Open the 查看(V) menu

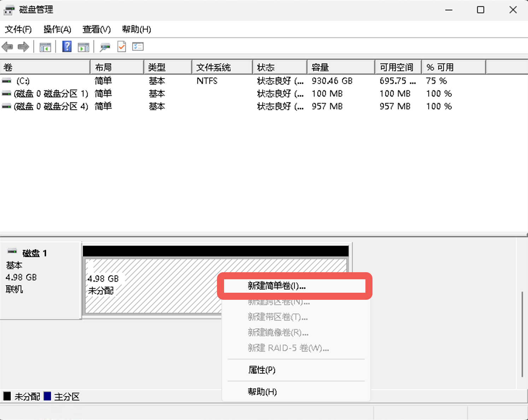click(96, 29)
